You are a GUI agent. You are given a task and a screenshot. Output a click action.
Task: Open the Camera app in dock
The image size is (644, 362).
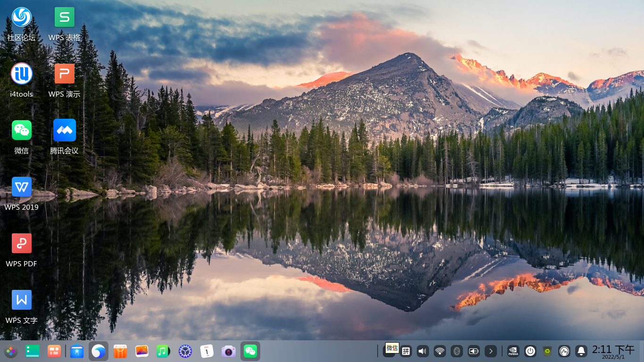(229, 352)
